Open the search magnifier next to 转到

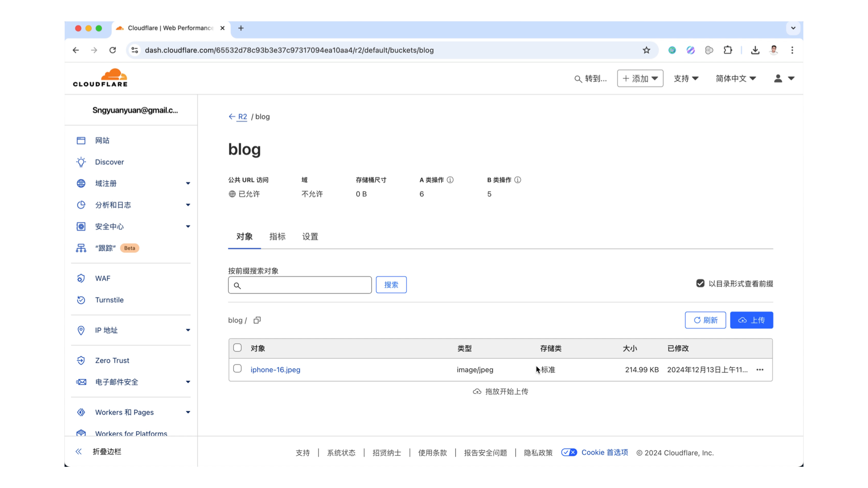tap(577, 79)
